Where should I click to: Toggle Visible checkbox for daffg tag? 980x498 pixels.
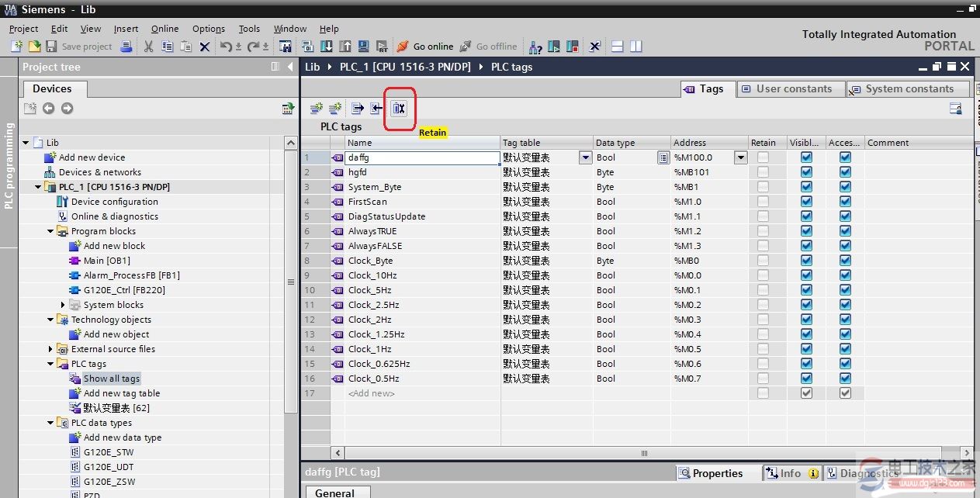click(806, 157)
